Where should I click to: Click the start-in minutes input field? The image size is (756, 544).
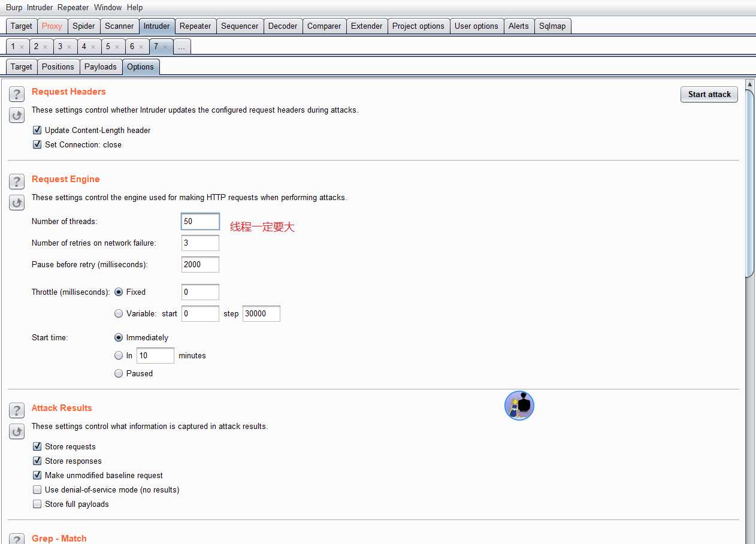156,355
